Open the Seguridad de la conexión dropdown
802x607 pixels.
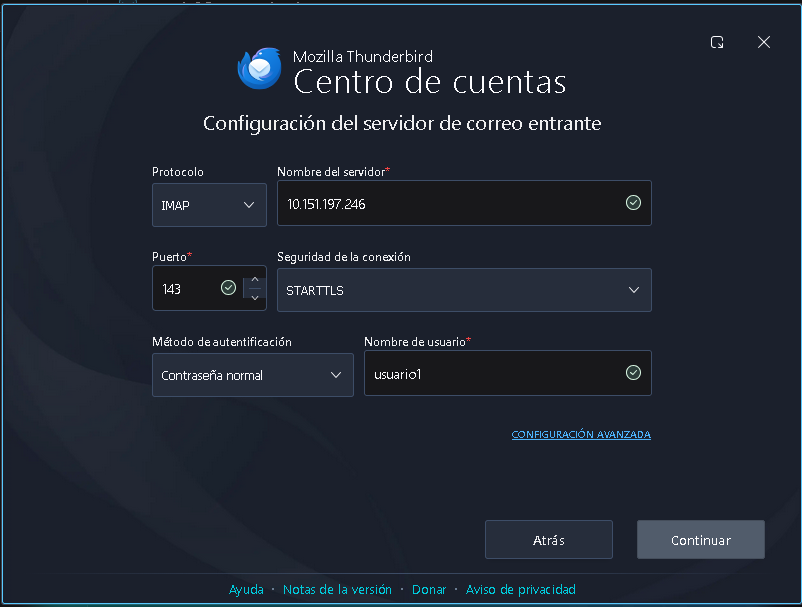point(464,290)
